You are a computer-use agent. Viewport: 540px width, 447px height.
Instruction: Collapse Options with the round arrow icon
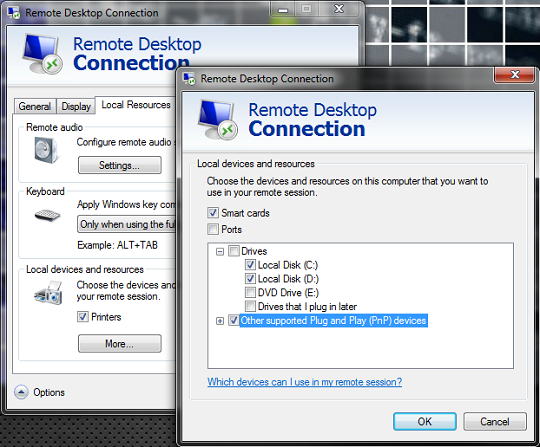(21, 392)
